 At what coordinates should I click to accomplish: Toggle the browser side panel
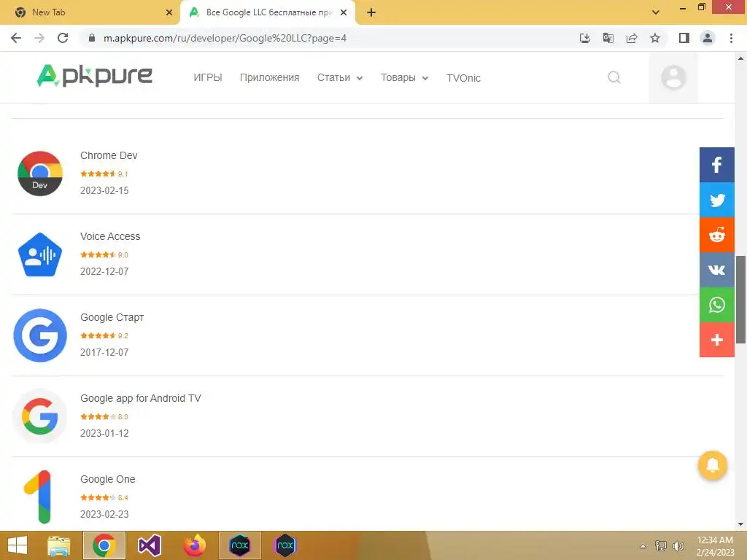pyautogui.click(x=684, y=38)
